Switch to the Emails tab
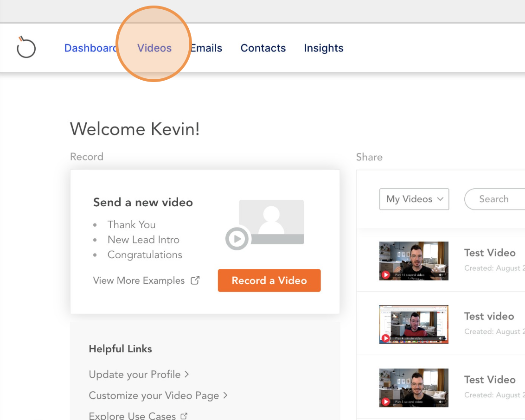 click(207, 48)
